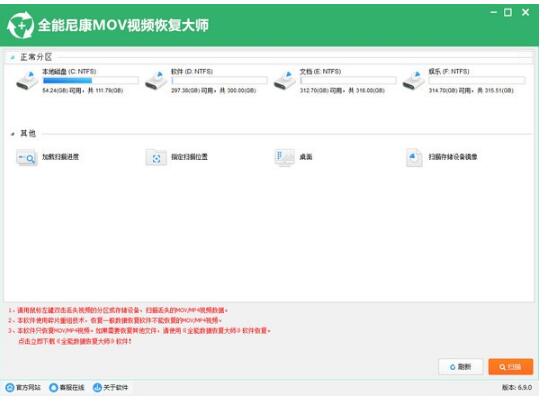
Task: Select the desktop scan icon
Action: tap(284, 158)
